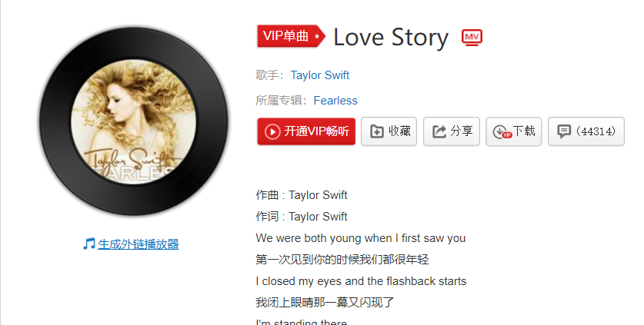Click the share arrow icon
644x325 pixels.
(x=439, y=131)
